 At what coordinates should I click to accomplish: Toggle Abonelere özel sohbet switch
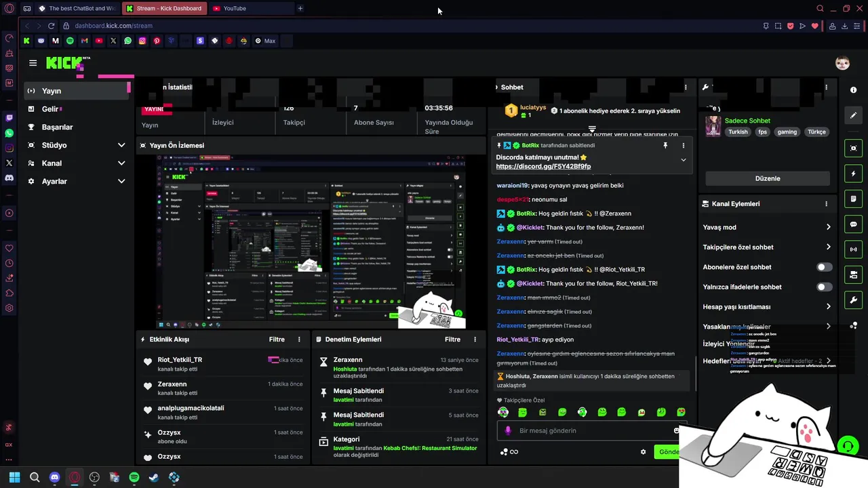click(824, 267)
